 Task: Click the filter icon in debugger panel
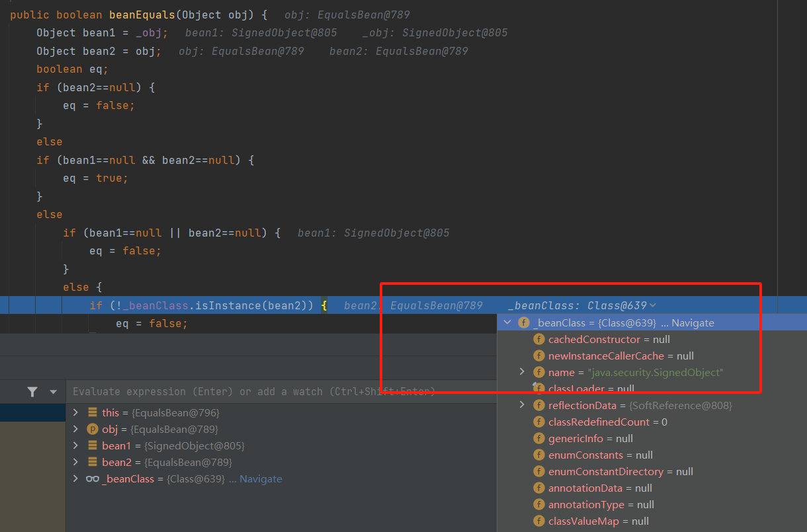tap(32, 392)
